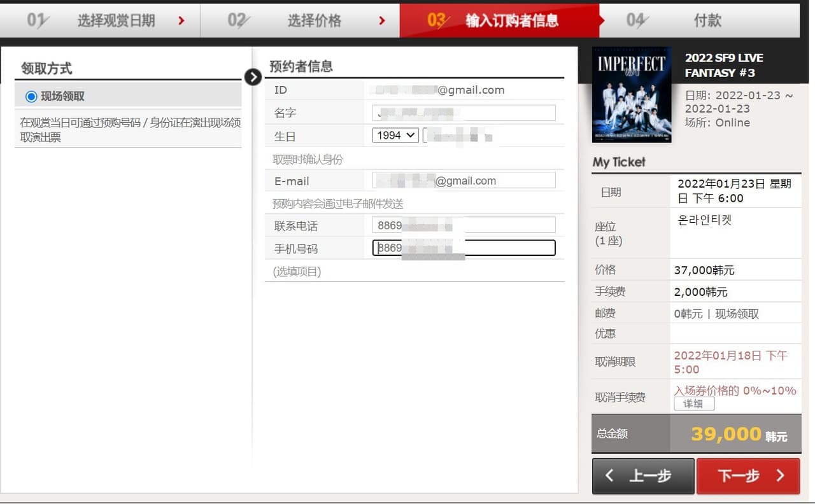Viewport: 815px width, 504px height.
Task: Click the 名字 name input field
Action: click(464, 113)
